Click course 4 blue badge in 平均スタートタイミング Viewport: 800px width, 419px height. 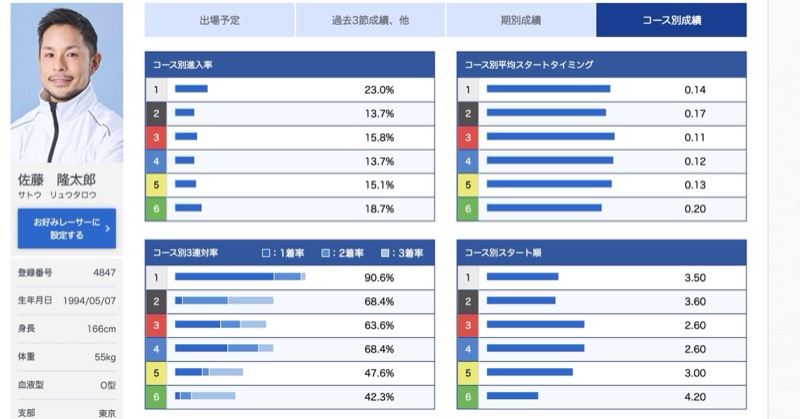click(467, 161)
